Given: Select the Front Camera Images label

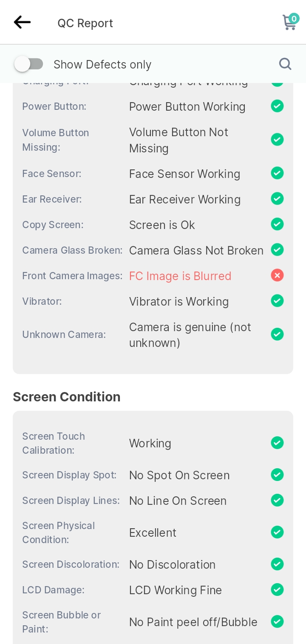Looking at the screenshot, I should pyautogui.click(x=72, y=276).
